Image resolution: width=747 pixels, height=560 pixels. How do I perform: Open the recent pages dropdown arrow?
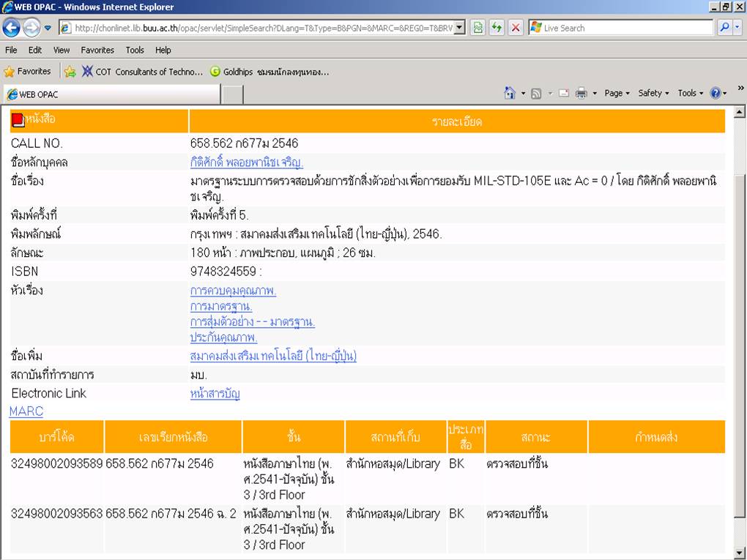48,28
